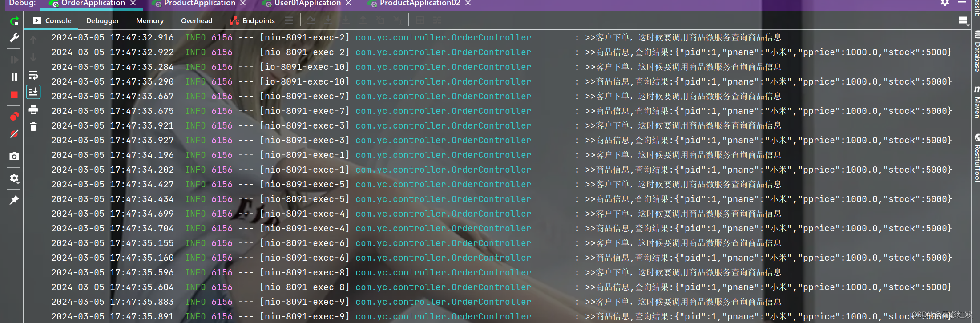Click Trace Current Stream Chain icon
The height and width of the screenshot is (323, 980).
(x=437, y=20)
